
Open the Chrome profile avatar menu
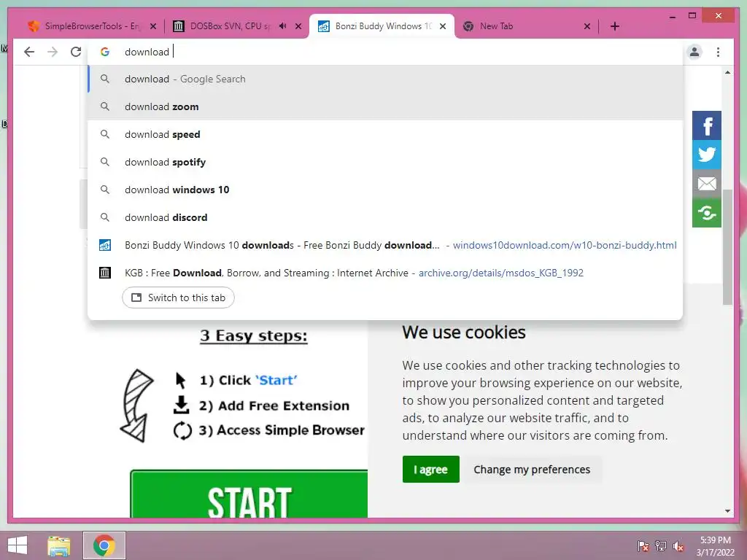tap(694, 52)
